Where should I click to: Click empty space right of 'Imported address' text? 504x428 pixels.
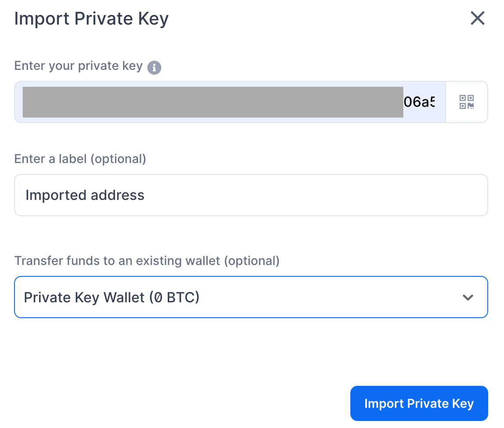tap(307, 195)
